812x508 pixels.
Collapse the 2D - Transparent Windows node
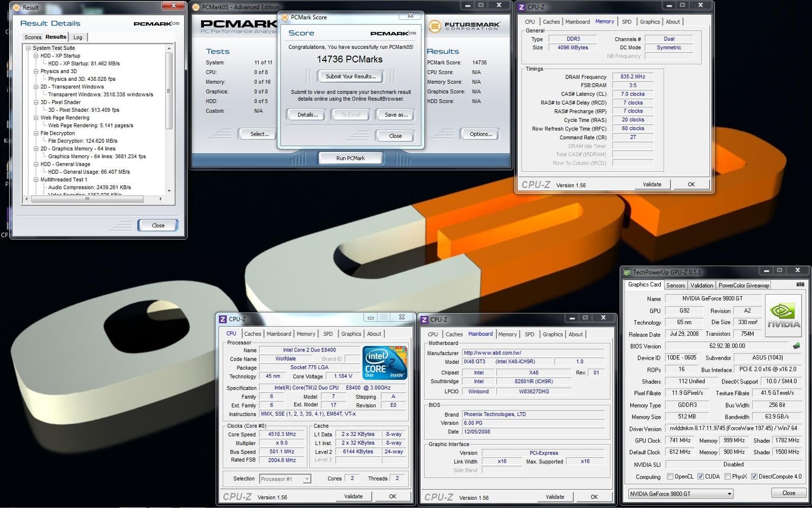tap(36, 87)
